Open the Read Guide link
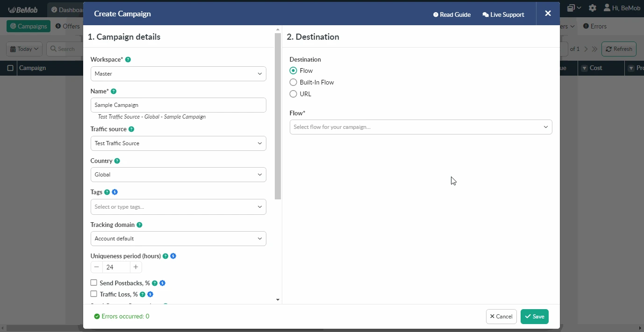 click(452, 14)
